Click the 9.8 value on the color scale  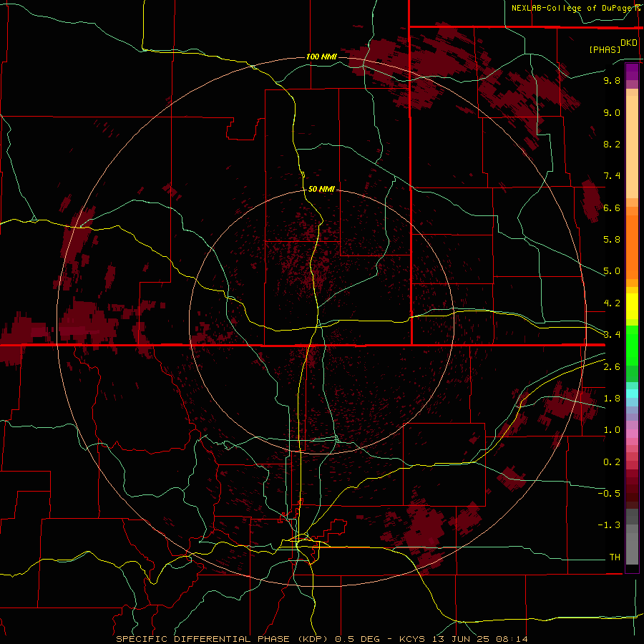pos(612,80)
